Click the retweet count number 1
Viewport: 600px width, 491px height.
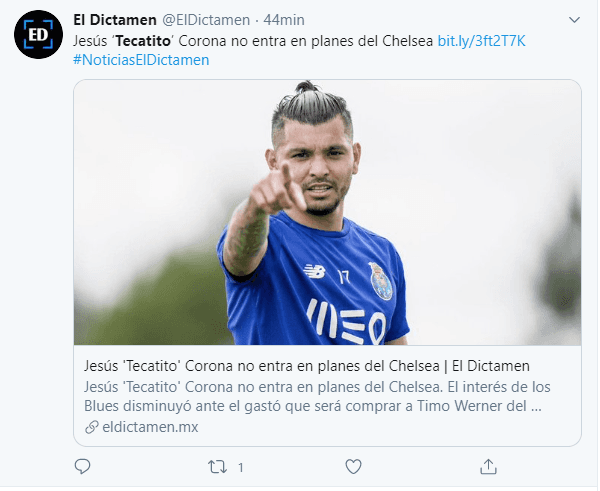point(241,467)
